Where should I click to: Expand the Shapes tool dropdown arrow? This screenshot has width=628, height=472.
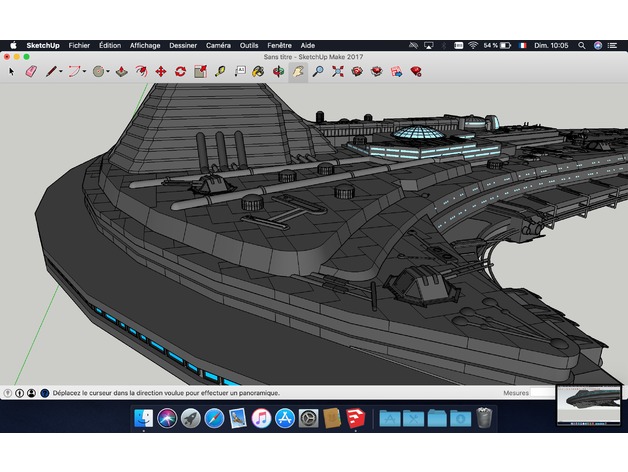tap(108, 72)
